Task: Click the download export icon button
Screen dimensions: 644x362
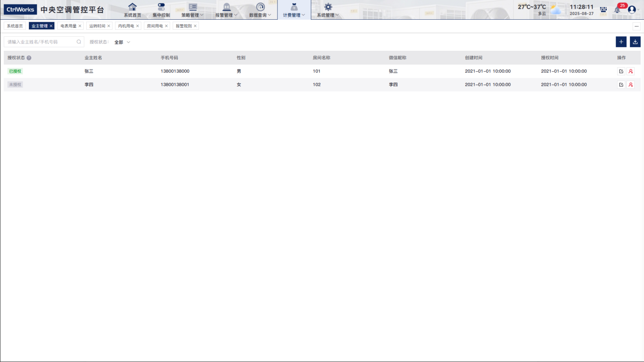Action: [635, 42]
